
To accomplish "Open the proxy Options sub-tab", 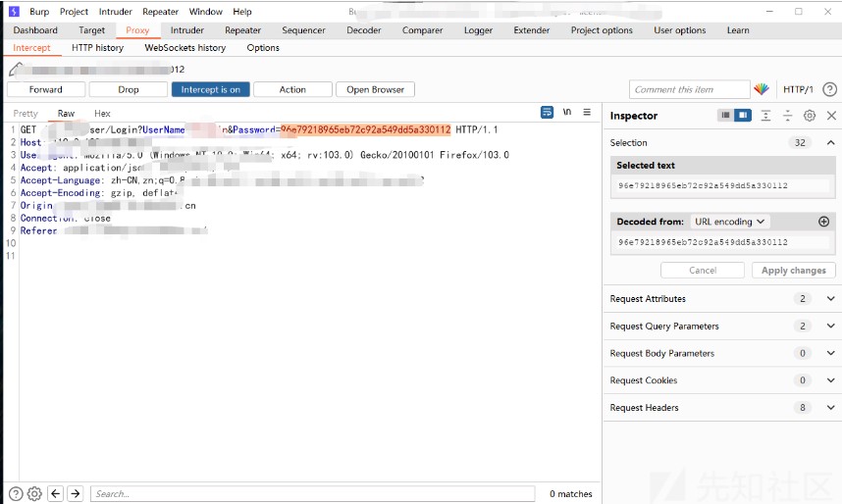I will coord(263,48).
